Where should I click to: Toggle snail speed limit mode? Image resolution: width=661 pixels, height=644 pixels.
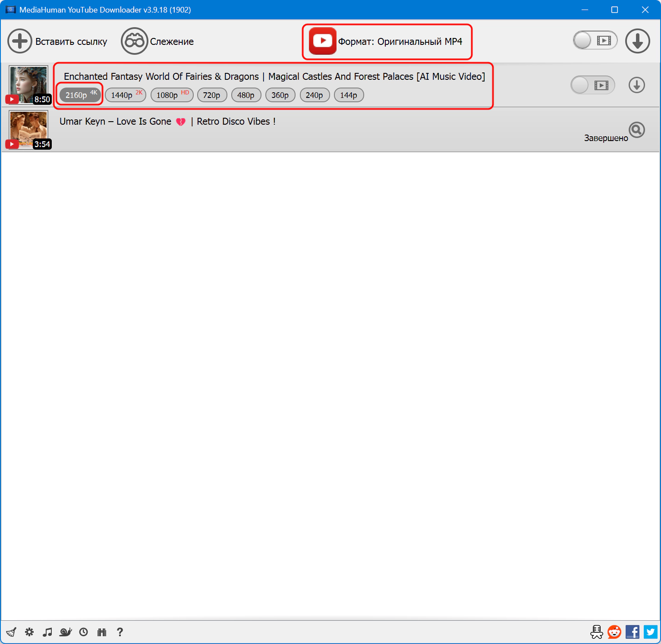click(66, 632)
